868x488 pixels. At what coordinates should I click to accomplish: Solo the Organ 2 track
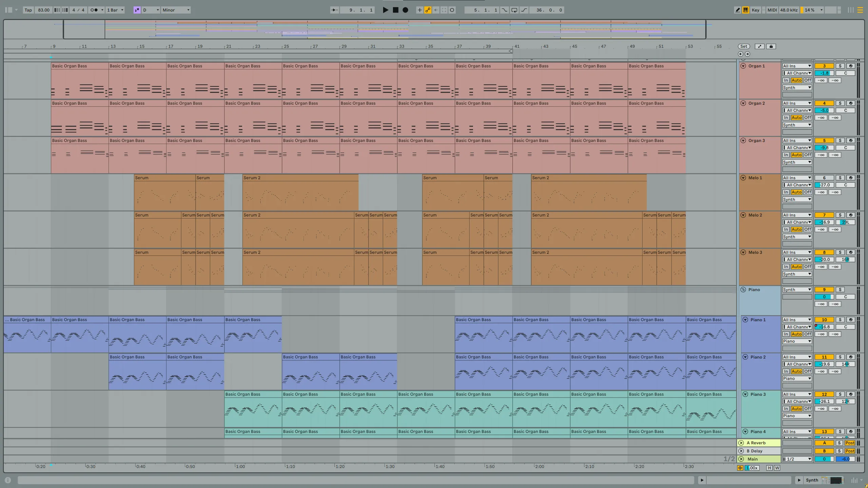pos(840,103)
